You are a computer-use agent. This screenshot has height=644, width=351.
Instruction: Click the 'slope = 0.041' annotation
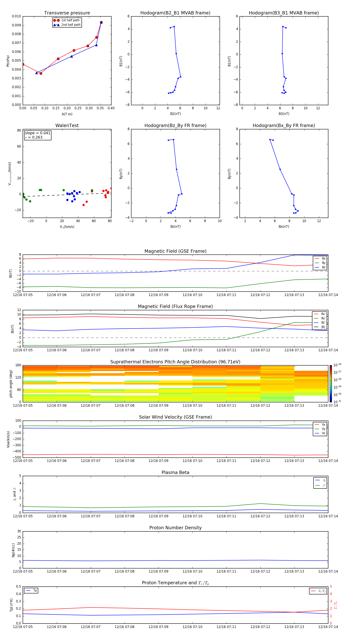click(37, 133)
